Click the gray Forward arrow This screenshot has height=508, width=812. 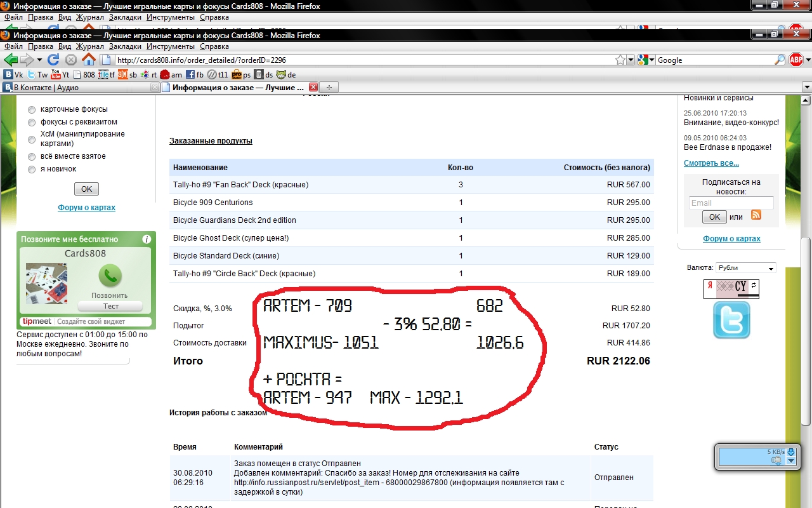pyautogui.click(x=27, y=60)
